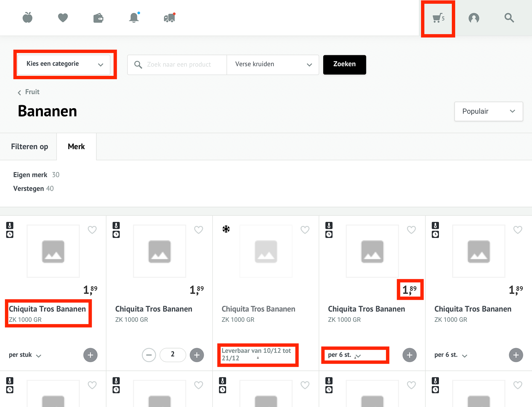Open product image on the delivery-notice card

(x=266, y=251)
